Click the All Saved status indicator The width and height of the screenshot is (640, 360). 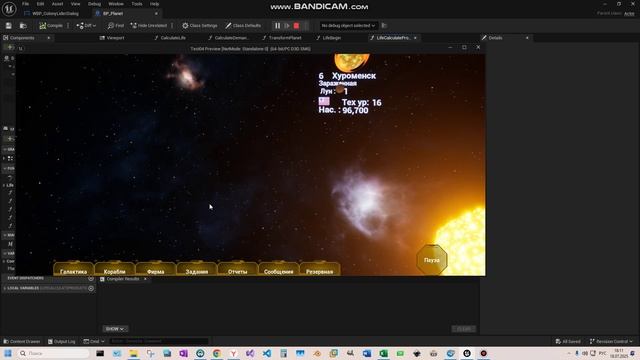coord(568,341)
